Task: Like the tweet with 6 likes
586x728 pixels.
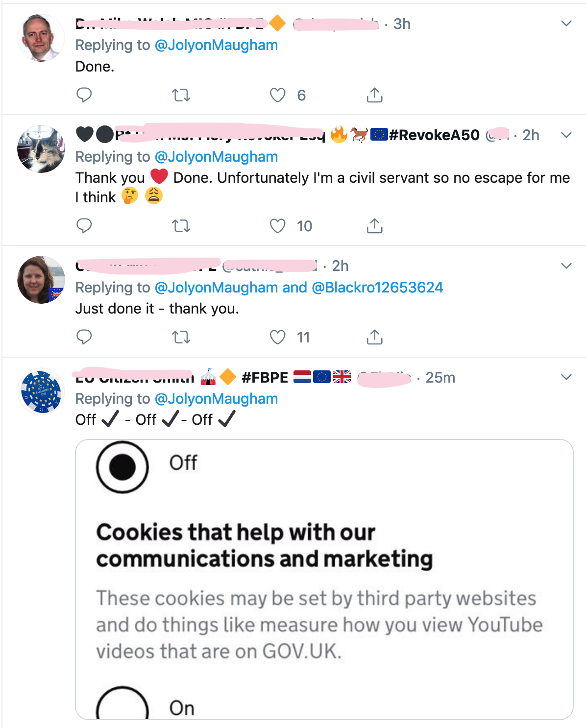Action: coord(278,95)
